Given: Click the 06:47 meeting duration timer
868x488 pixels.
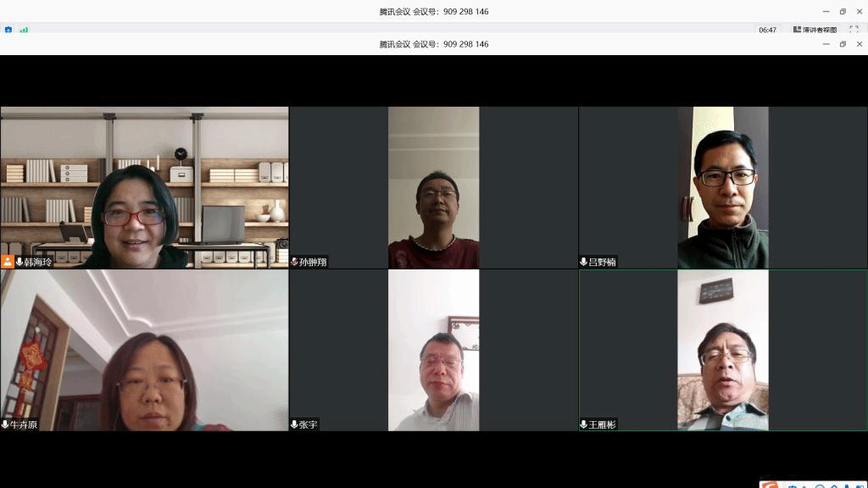Looking at the screenshot, I should coord(767,30).
